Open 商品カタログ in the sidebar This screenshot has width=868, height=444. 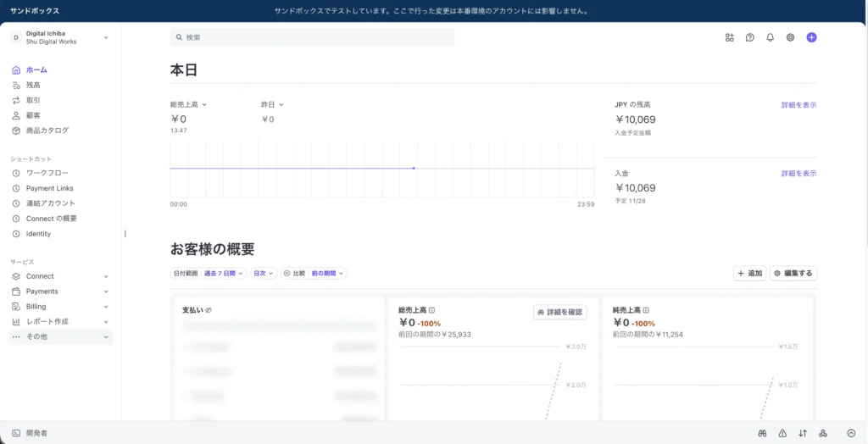[47, 130]
